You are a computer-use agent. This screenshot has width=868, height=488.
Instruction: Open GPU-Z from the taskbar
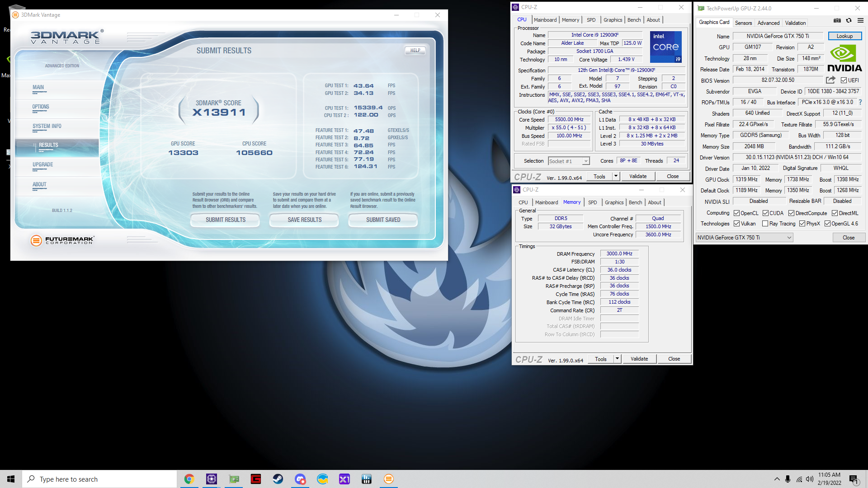(234, 479)
